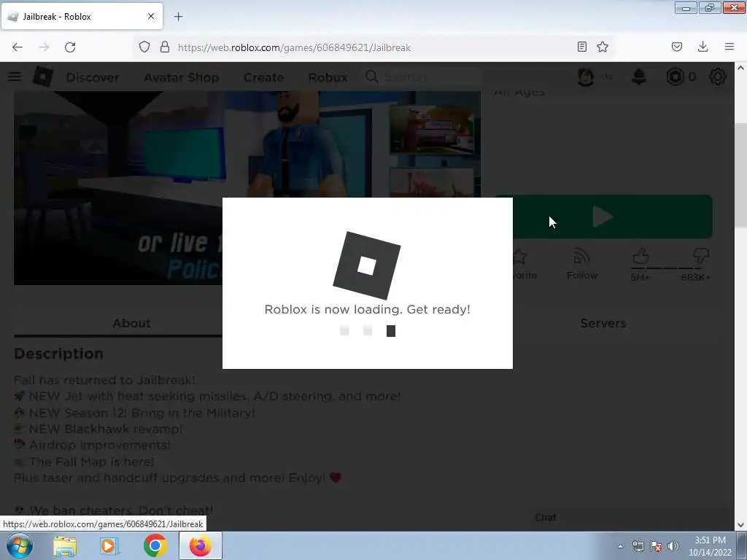Viewport: 747px width, 560px height.
Task: Like the game with thumbs up
Action: click(640, 257)
